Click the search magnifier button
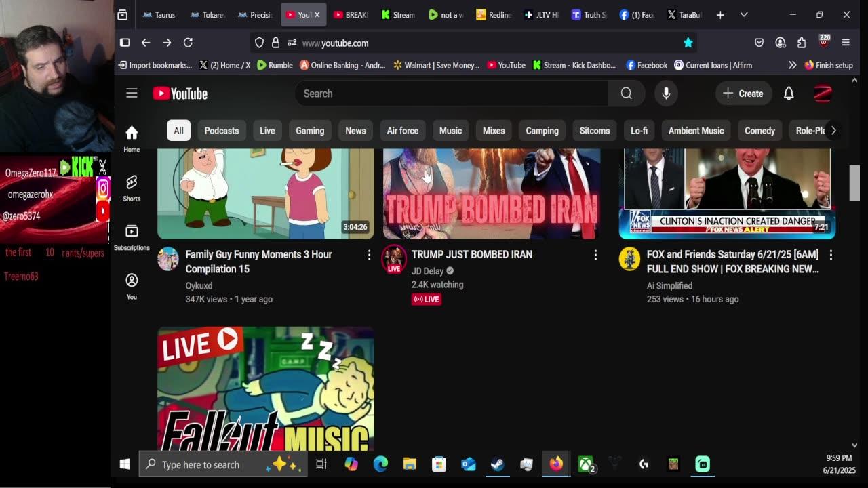Image resolution: width=868 pixels, height=488 pixels. coord(626,94)
